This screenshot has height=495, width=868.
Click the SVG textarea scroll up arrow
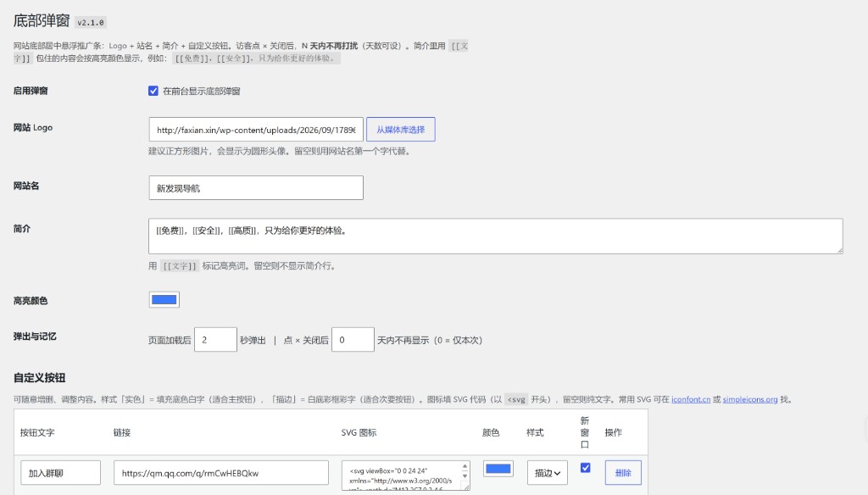pyautogui.click(x=465, y=466)
